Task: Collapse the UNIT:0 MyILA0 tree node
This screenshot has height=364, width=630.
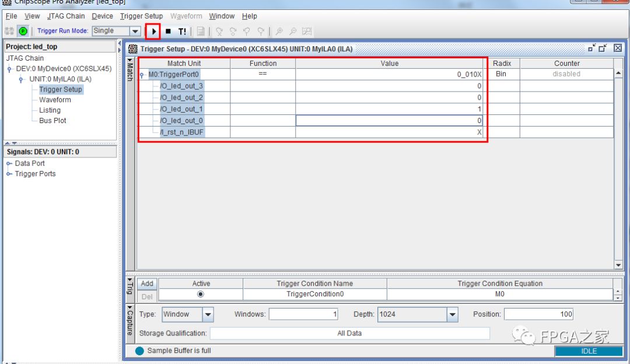Action: click(x=21, y=79)
